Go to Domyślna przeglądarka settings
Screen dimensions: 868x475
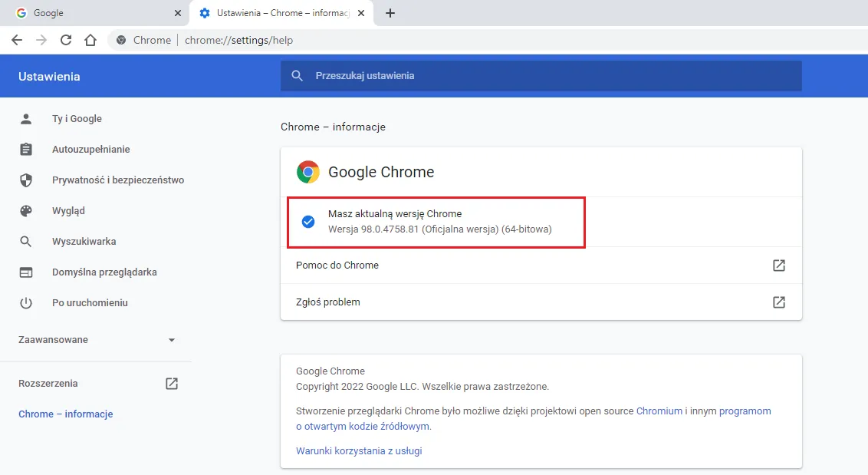click(x=104, y=272)
